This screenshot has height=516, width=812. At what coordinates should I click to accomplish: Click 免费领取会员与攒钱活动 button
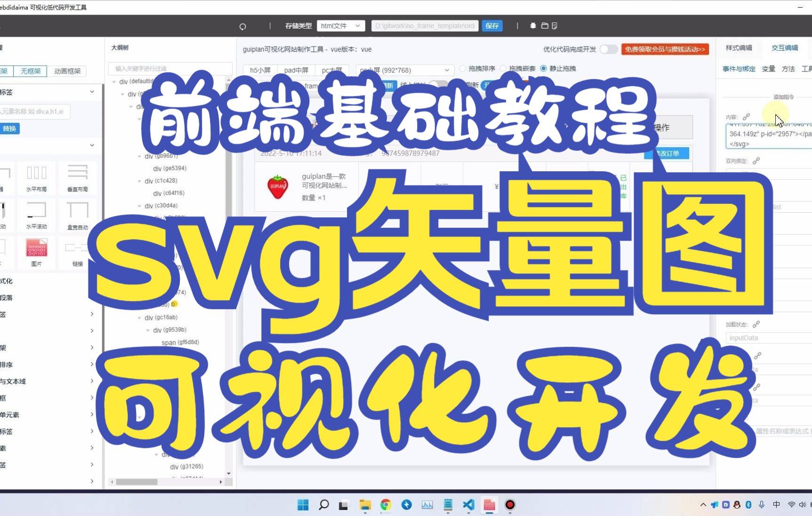pyautogui.click(x=665, y=49)
